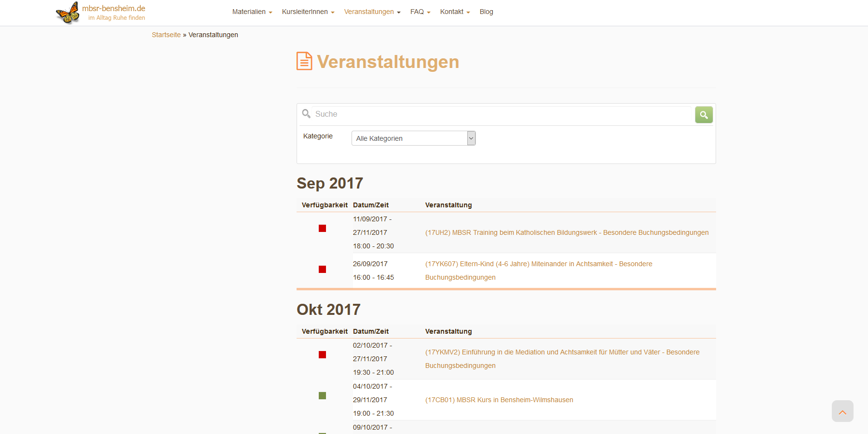Open the FAQ menu
Viewport: 868px width, 434px height.
coord(420,12)
